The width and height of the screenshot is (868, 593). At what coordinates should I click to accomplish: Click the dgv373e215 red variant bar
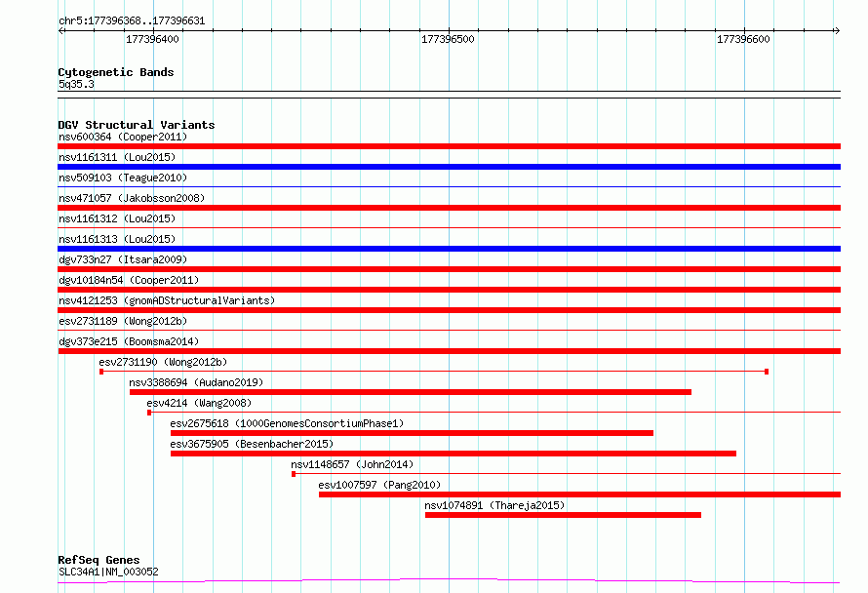coord(449,351)
